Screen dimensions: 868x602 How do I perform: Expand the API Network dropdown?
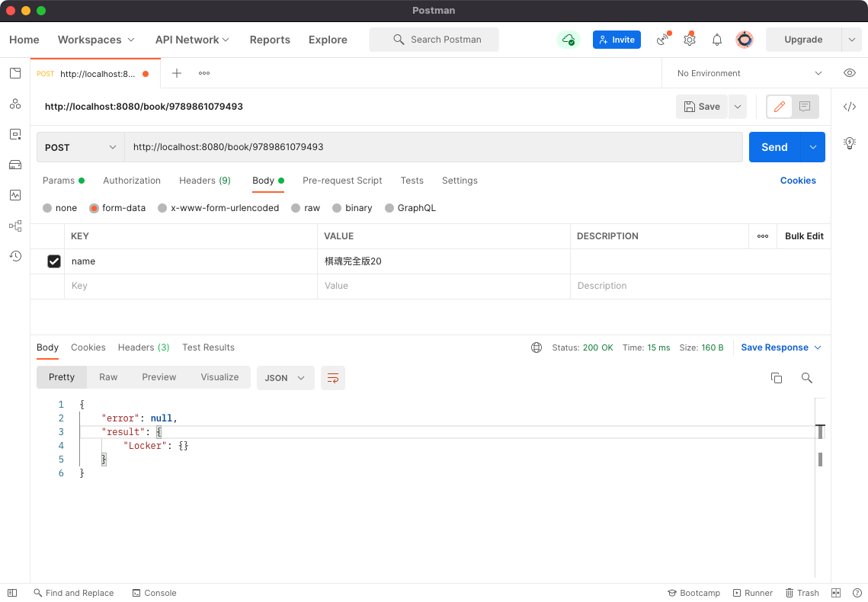(x=192, y=40)
